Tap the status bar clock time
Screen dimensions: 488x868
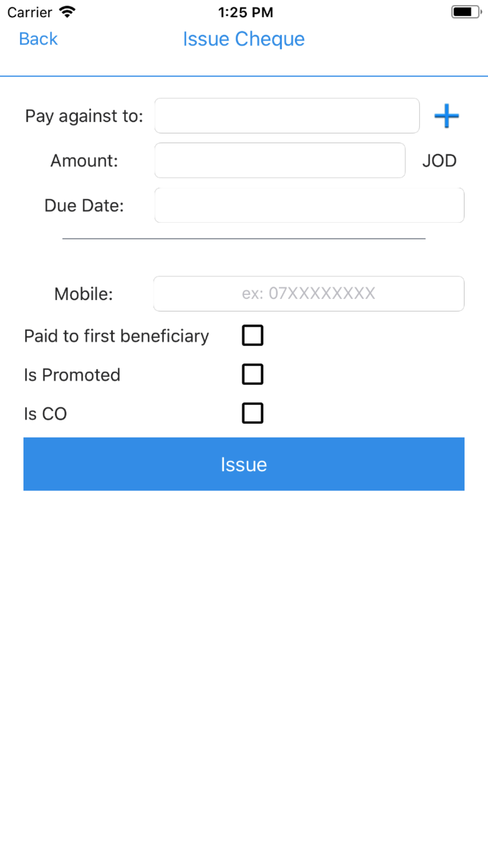(x=246, y=13)
